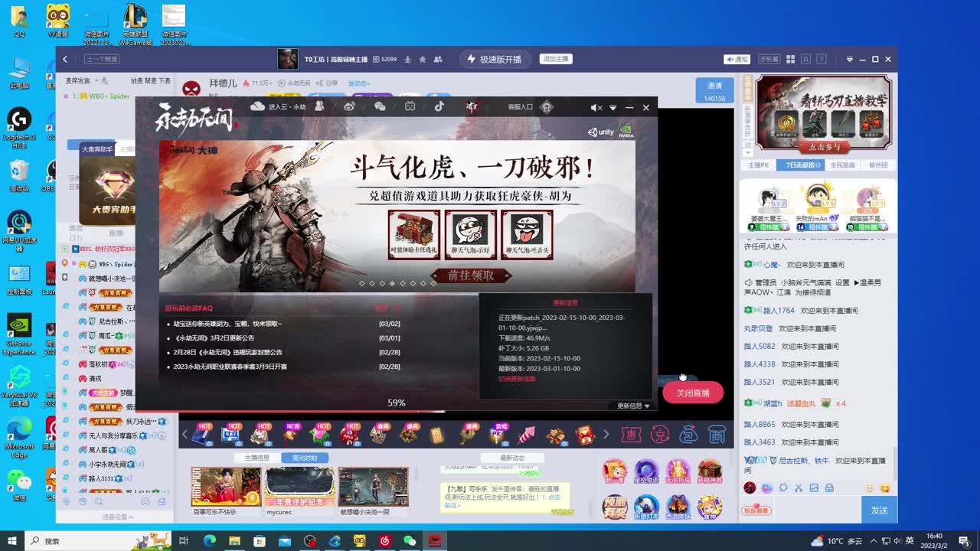Mute the launcher sound with speaker icon
980x551 pixels.
point(596,108)
